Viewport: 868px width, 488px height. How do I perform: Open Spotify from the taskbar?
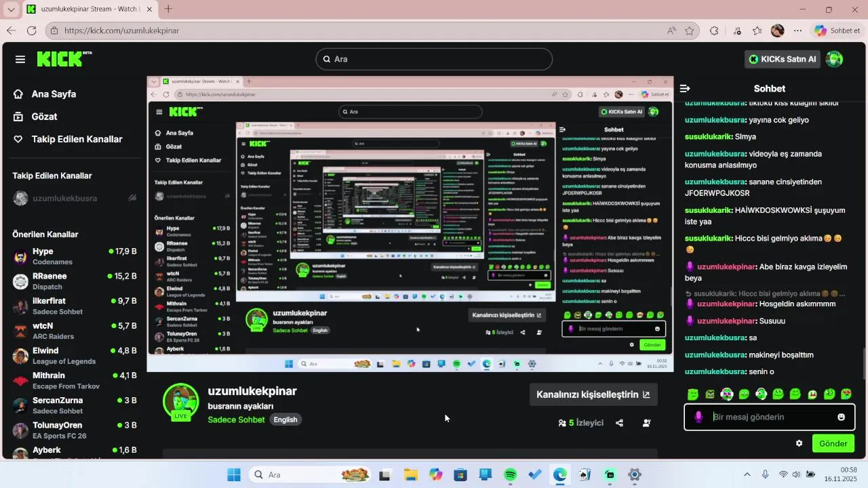pyautogui.click(x=511, y=475)
